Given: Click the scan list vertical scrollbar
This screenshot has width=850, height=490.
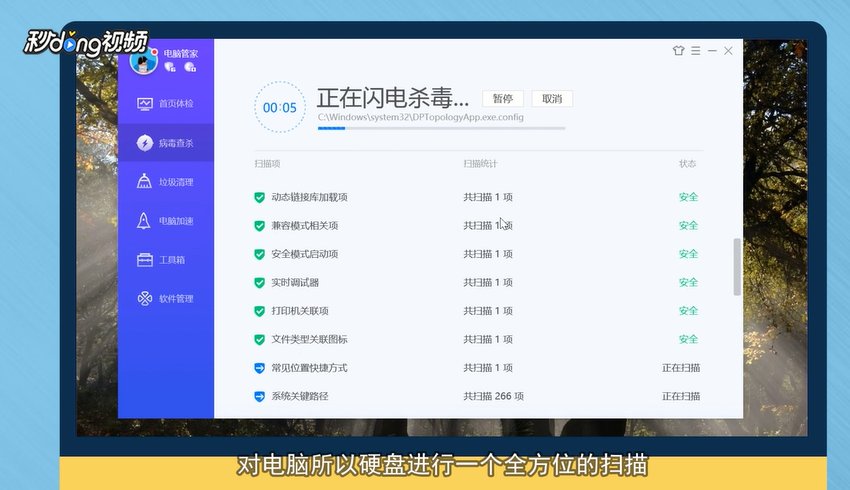Looking at the screenshot, I should (737, 267).
